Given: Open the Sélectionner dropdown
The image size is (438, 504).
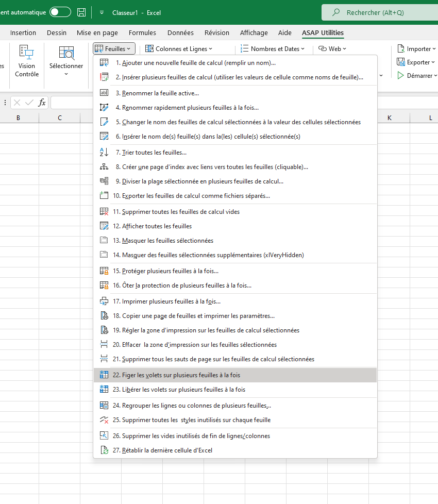Looking at the screenshot, I should click(66, 61).
